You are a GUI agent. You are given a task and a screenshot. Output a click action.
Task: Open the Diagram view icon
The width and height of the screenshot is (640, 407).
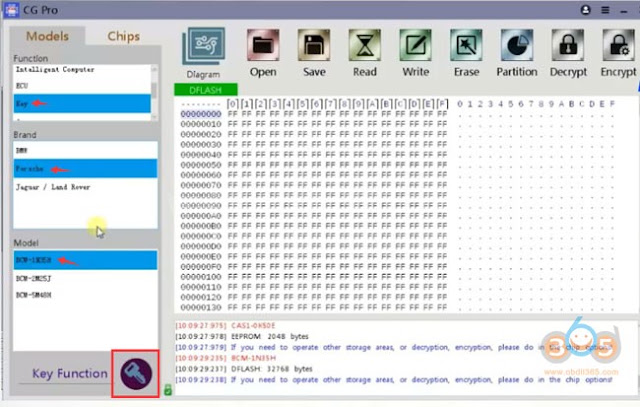(x=203, y=46)
